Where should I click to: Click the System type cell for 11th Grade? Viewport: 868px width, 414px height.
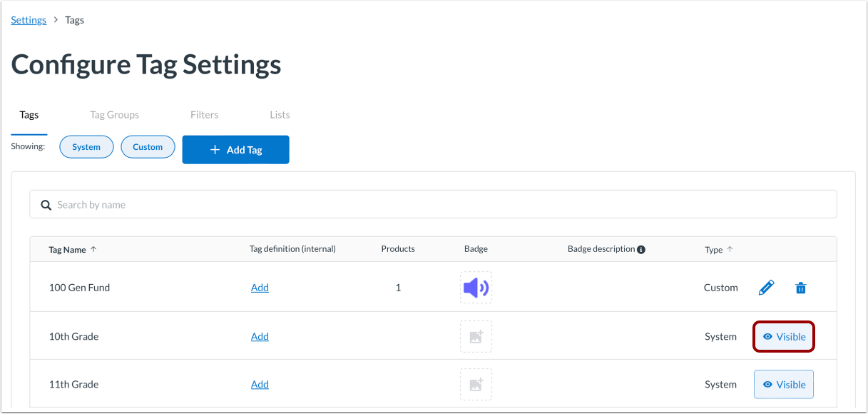click(720, 384)
